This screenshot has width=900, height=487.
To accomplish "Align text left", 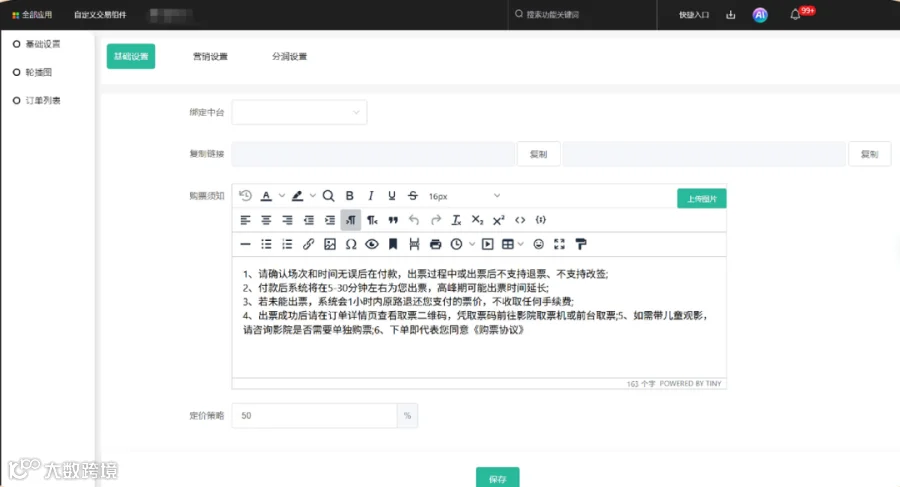I will coord(245,220).
